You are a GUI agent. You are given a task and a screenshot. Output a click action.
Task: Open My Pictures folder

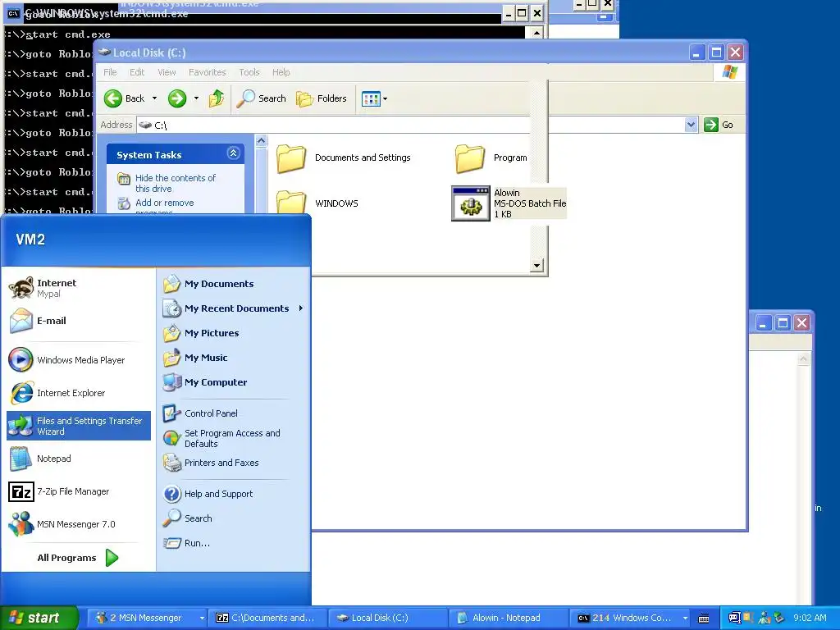point(234,333)
